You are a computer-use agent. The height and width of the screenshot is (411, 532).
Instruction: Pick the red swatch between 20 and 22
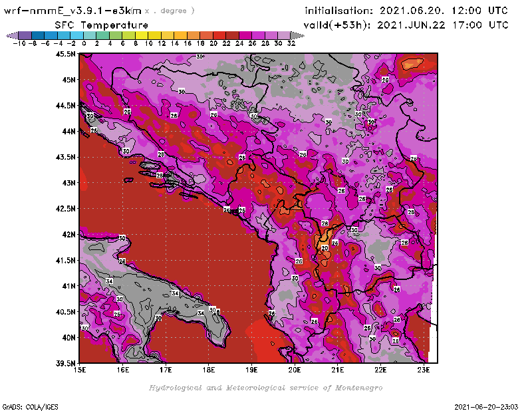(x=219, y=35)
